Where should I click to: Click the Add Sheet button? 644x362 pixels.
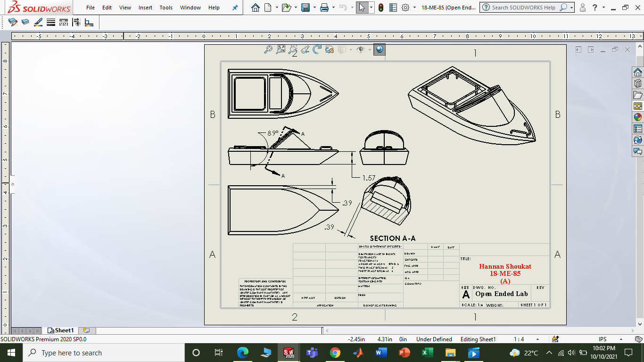(x=86, y=330)
